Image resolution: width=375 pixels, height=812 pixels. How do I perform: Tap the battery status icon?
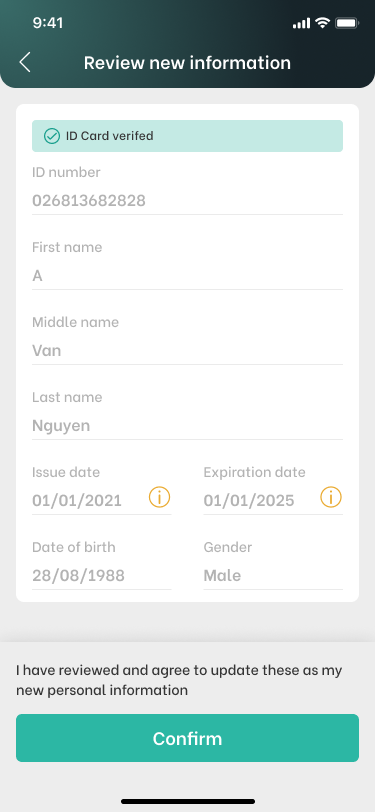[x=347, y=23]
